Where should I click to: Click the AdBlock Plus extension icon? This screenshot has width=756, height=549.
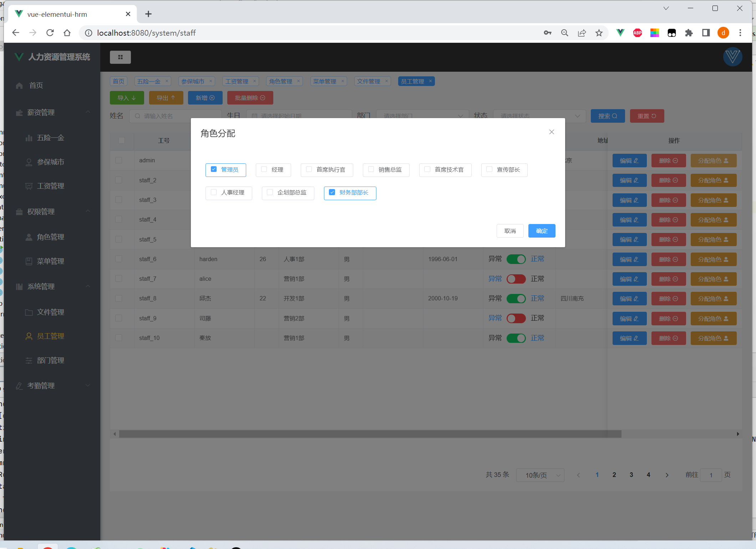tap(637, 33)
